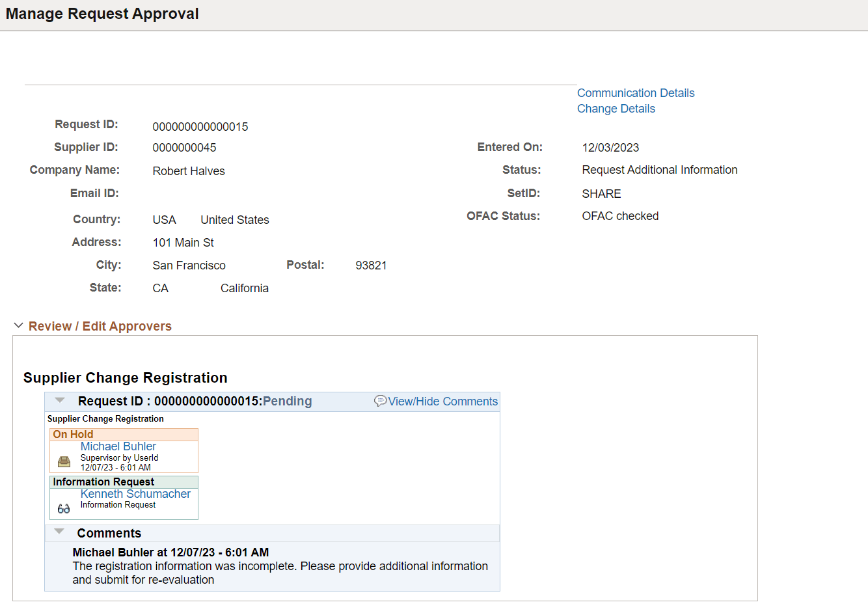Click the Information Request stage header
This screenshot has width=868, height=613.
103,481
